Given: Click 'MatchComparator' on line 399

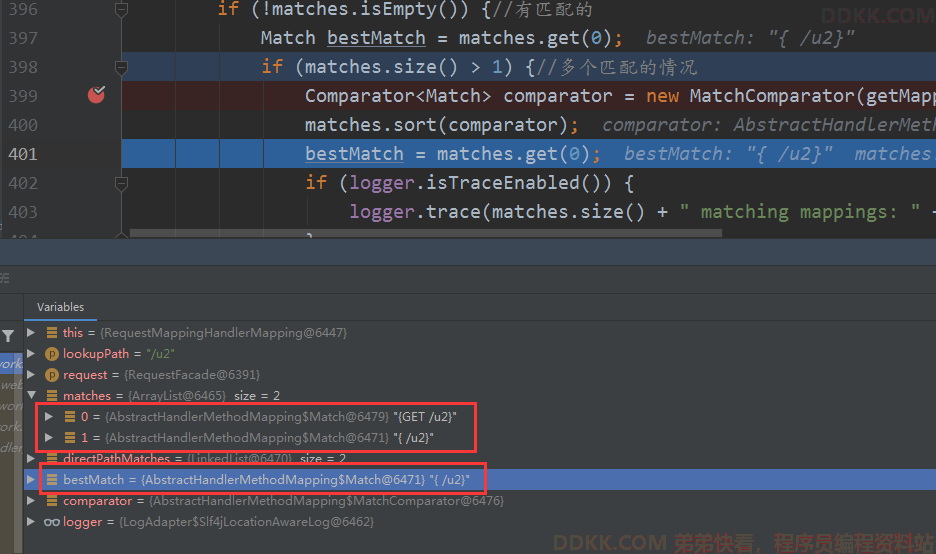Looking at the screenshot, I should point(772,96).
